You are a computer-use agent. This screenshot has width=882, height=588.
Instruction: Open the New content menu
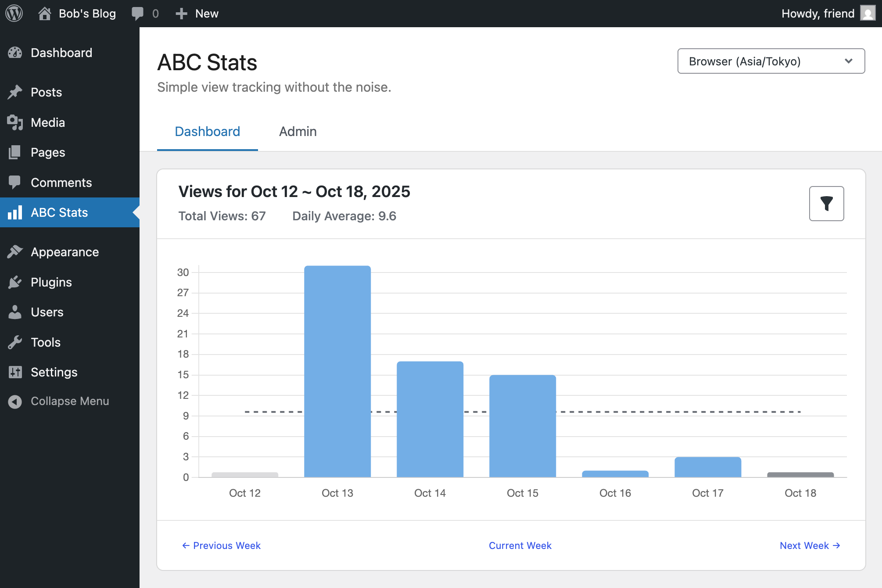pyautogui.click(x=197, y=13)
